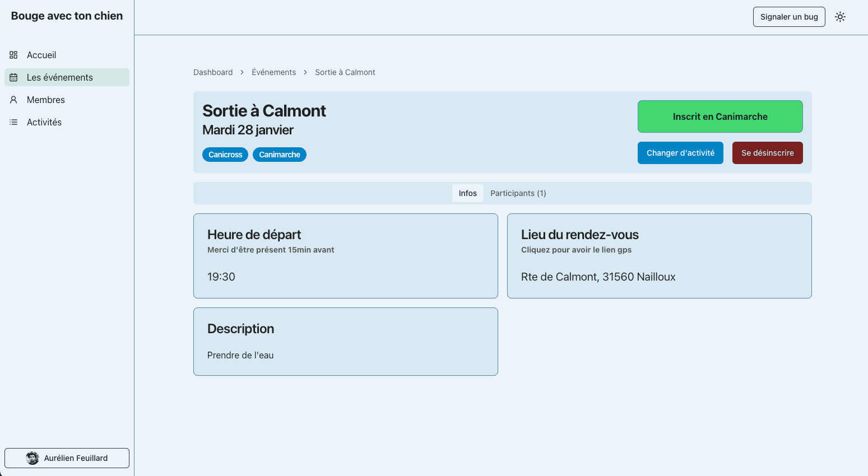Screen dimensions: 868x476
Task: Click the Canimarche activity badge
Action: [280, 155]
